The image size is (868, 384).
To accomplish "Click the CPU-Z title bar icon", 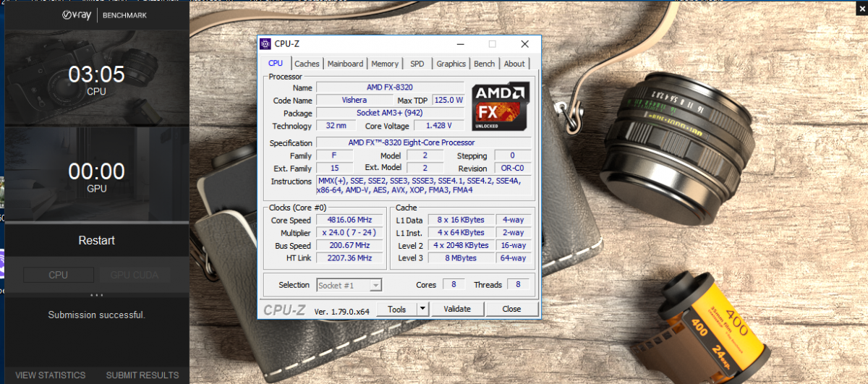I will tap(265, 44).
